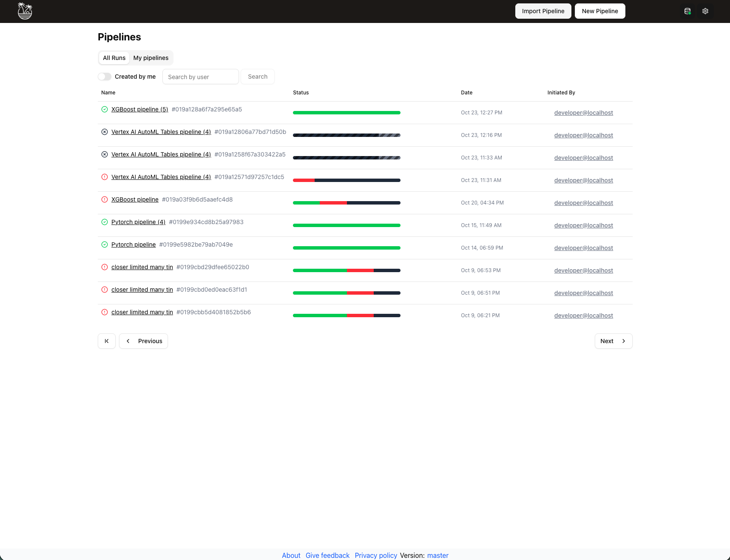Screen dimensions: 730x560
Task: Focus the Search by user input field
Action: [x=200, y=77]
